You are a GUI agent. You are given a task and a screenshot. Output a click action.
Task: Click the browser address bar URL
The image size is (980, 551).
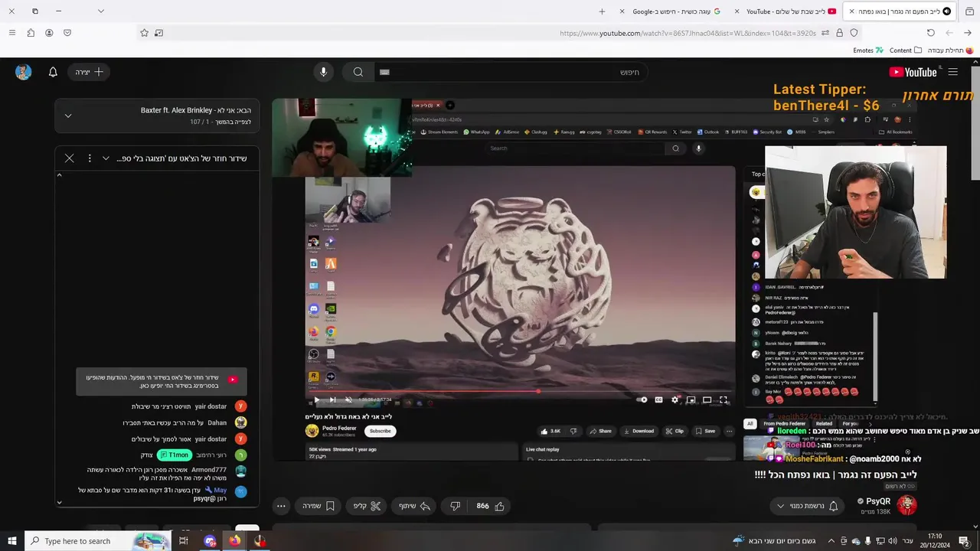tap(688, 33)
